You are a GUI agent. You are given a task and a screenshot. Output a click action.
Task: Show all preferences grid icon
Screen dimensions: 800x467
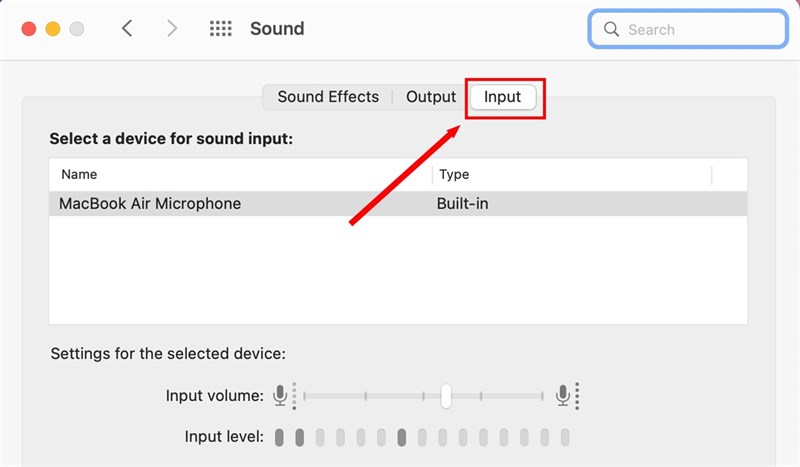point(220,28)
